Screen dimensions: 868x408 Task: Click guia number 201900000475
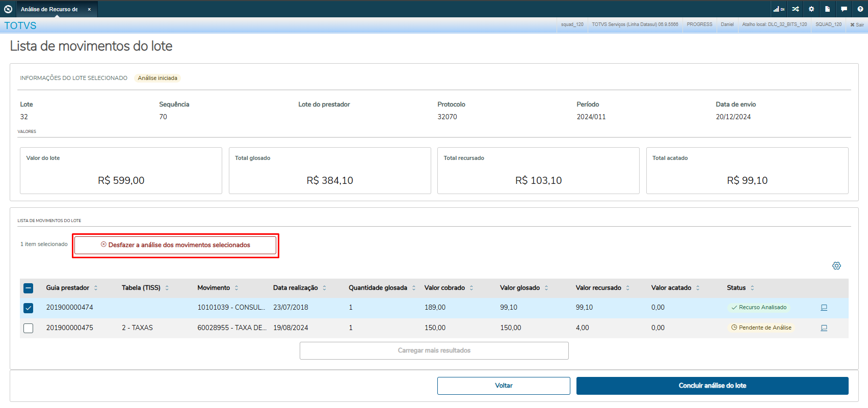(70, 328)
